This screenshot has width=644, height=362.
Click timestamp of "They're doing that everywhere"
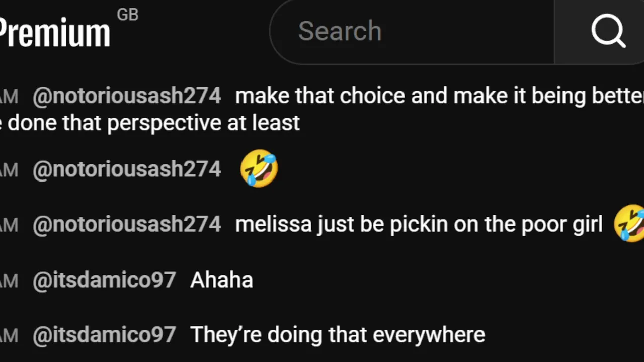pyautogui.click(x=9, y=336)
